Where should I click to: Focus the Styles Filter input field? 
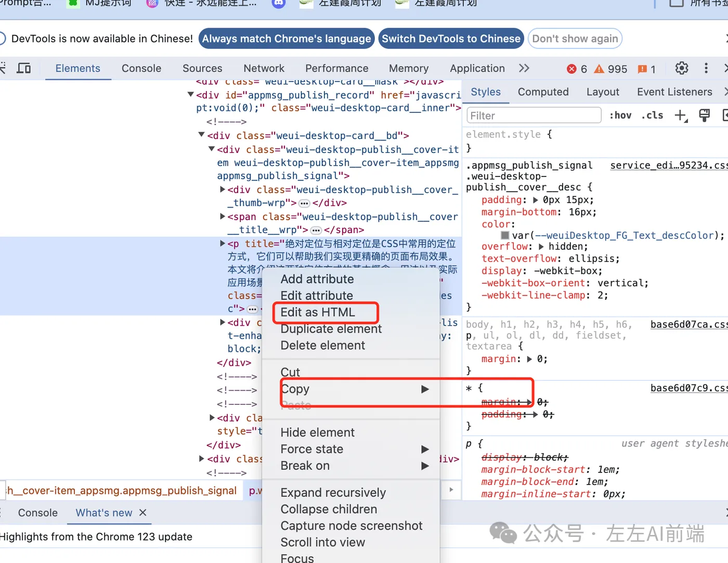(x=534, y=116)
